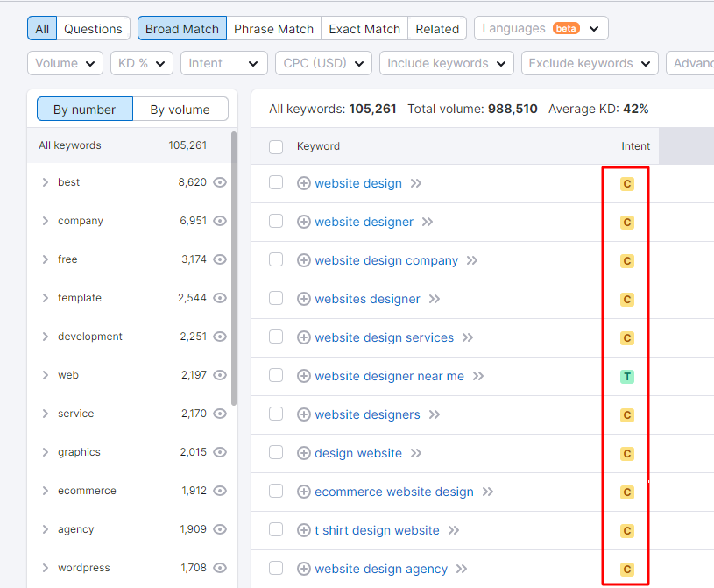Select the Questions tab
Screen dimensions: 714x588
(93, 29)
